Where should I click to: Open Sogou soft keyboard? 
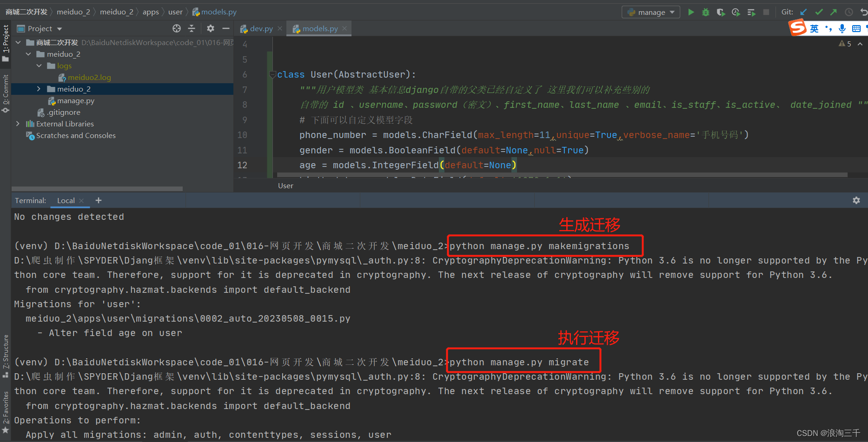pyautogui.click(x=856, y=29)
